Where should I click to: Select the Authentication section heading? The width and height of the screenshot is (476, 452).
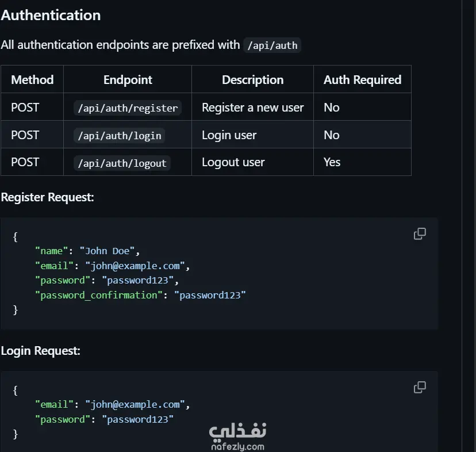[51, 16]
